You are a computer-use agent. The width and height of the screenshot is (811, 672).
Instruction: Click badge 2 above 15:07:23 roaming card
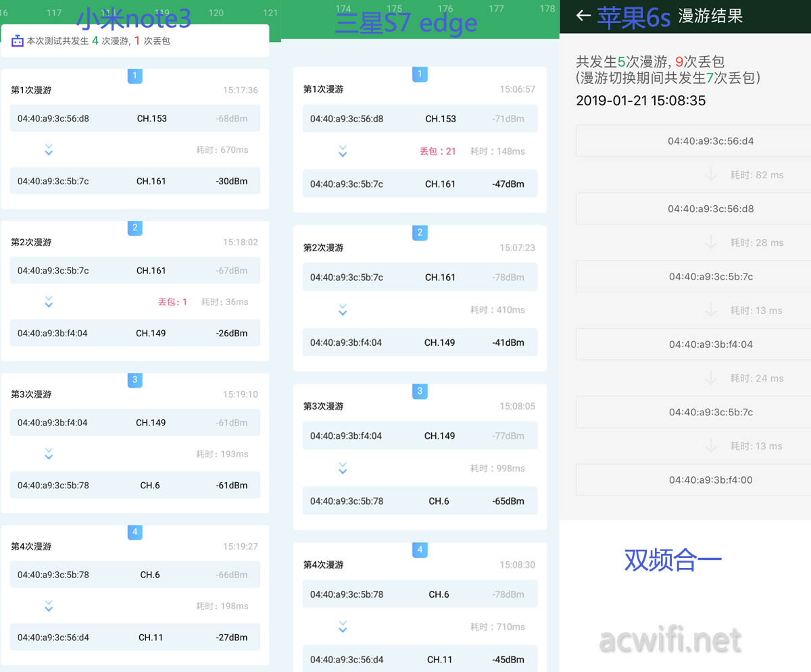420,232
